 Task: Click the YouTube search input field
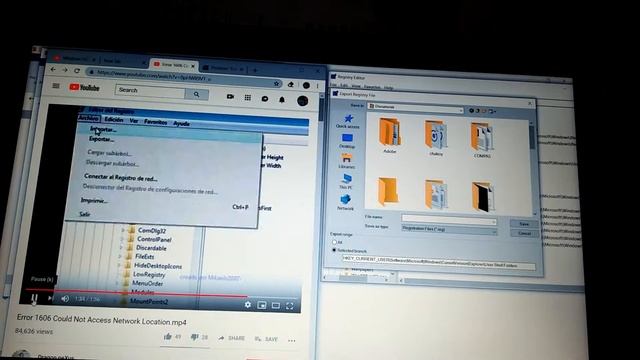coord(150,91)
